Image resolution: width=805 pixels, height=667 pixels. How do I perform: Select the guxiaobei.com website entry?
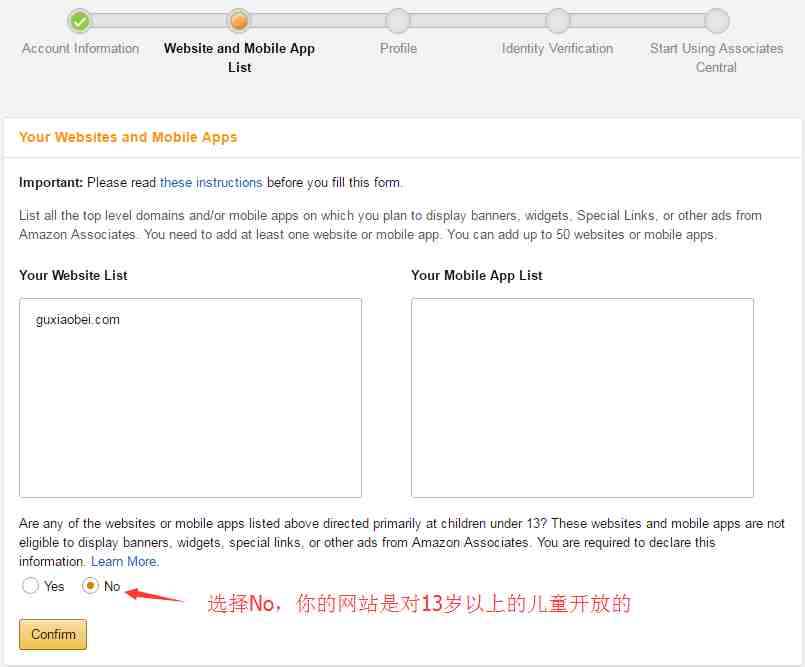(78, 320)
